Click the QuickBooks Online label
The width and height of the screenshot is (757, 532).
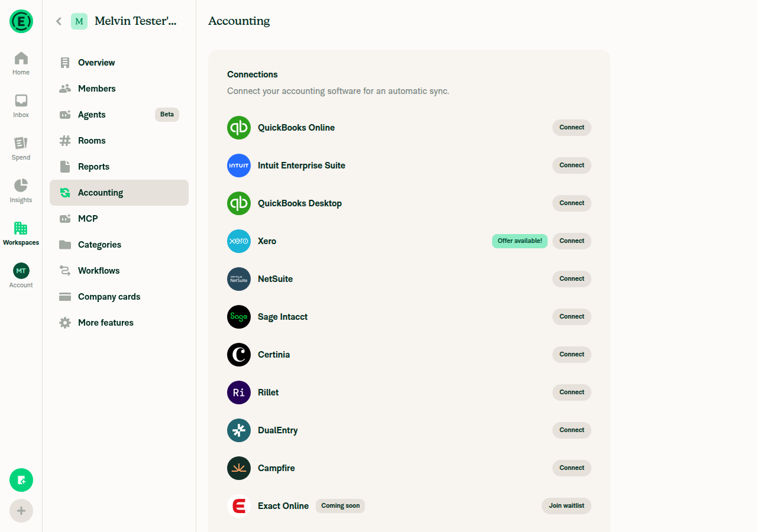coord(296,128)
